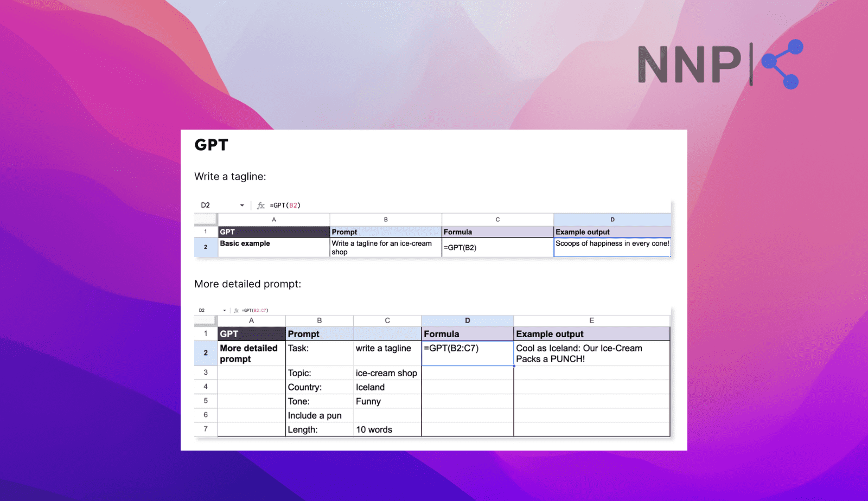The image size is (868, 501).
Task: Select row 5 header in the detailed sheet
Action: (206, 401)
